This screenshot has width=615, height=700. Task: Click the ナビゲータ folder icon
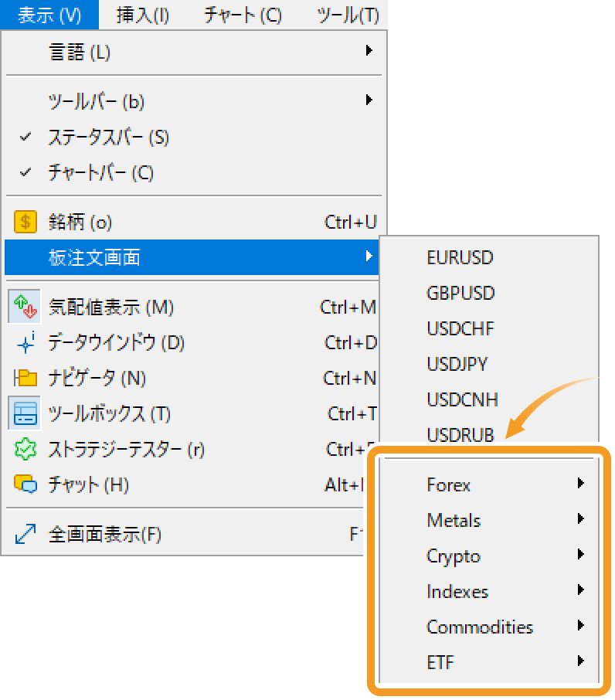pos(25,378)
